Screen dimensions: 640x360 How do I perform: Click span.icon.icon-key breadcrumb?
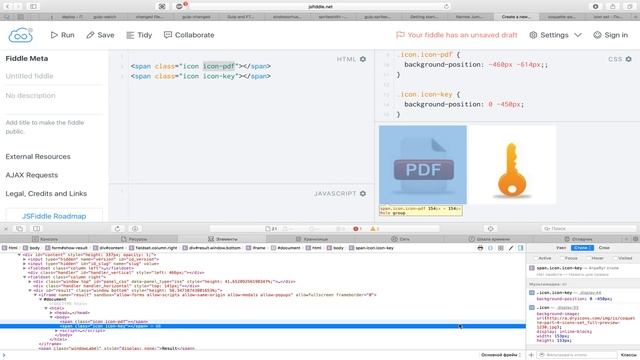pyautogui.click(x=371, y=248)
